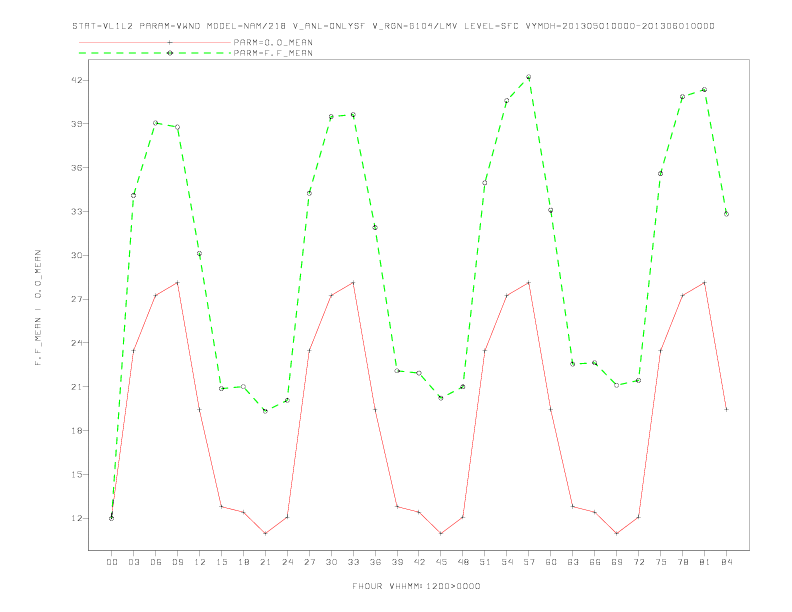Select red O_MEAN point at hour 45
This screenshot has height=612, width=792.
441,533
